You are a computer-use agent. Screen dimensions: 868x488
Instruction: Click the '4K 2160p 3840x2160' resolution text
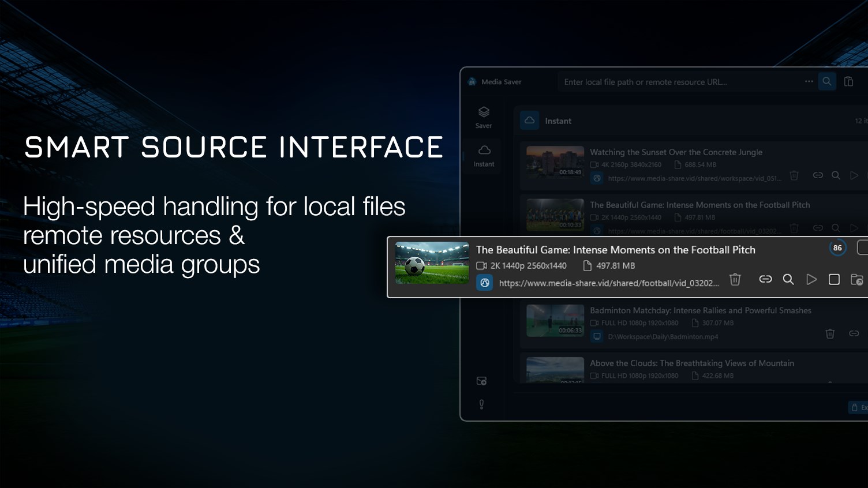click(631, 165)
